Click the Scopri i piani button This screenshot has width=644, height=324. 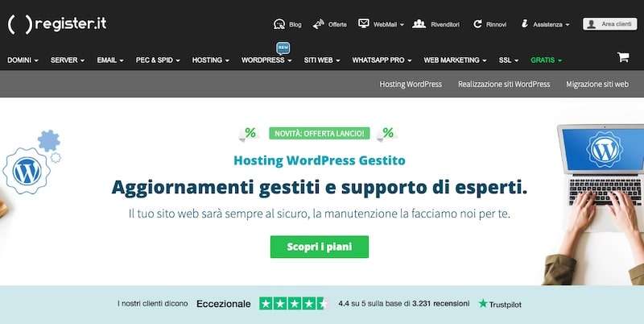[319, 247]
